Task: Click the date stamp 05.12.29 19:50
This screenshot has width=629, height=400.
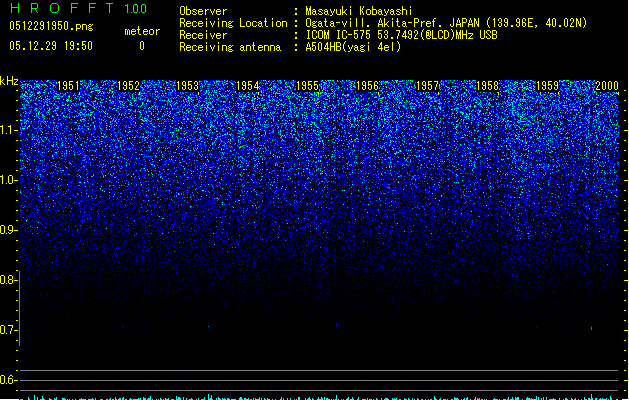Action: point(51,46)
